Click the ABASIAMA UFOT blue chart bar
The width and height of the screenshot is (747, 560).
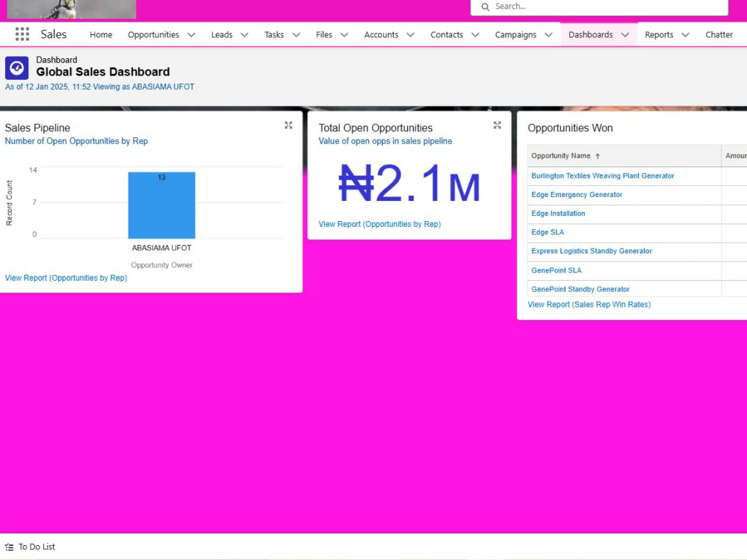pos(161,205)
